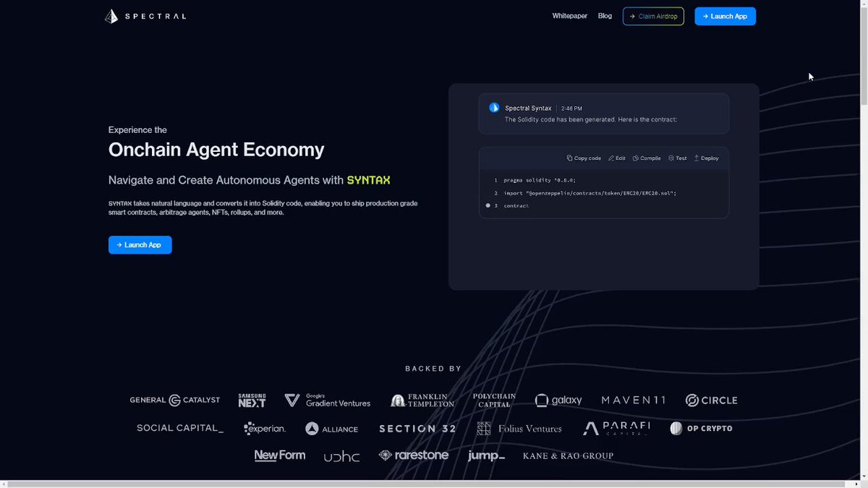Click the message 'The Solidity code has been generated'

590,119
